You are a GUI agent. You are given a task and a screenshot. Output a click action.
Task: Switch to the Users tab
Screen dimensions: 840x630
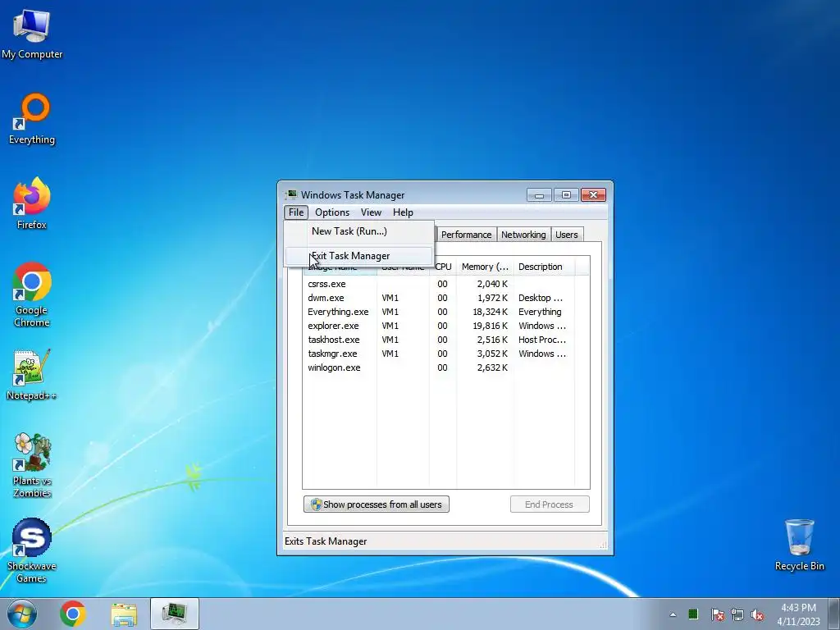point(566,235)
